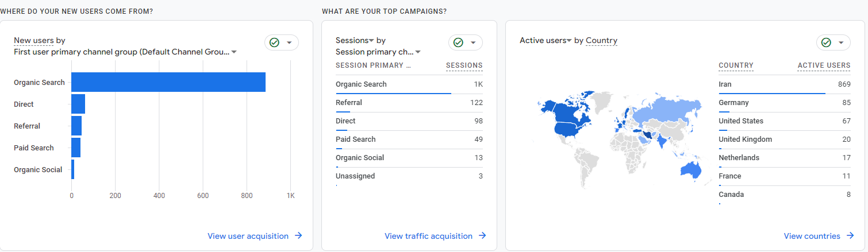
Task: Click arrow icon next to View countries
Action: point(850,236)
